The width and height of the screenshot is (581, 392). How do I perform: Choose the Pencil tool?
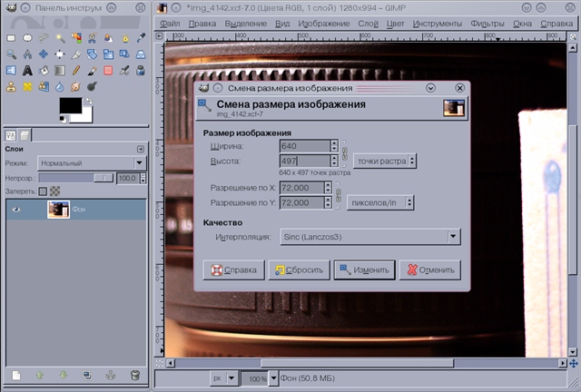point(75,70)
